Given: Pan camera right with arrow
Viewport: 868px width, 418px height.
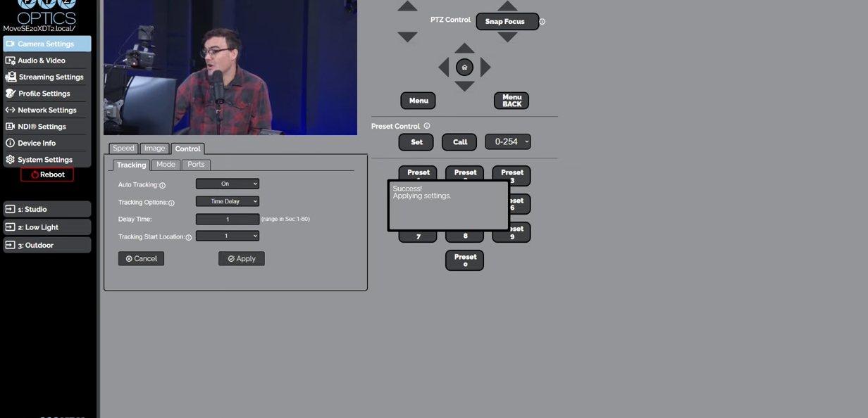Looking at the screenshot, I should pos(485,68).
